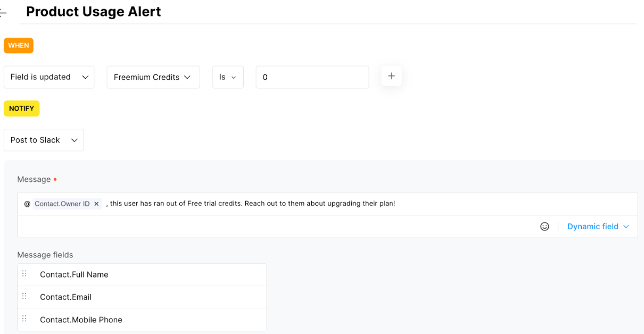The width and height of the screenshot is (644, 334).
Task: Click the WHEN label badge
Action: tap(19, 45)
